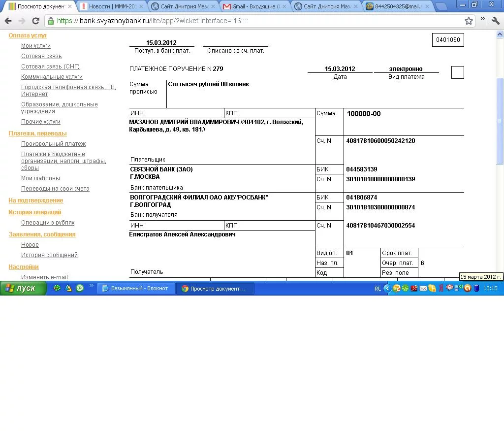Click the recipient bank BIK 041806874

pyautogui.click(x=362, y=197)
